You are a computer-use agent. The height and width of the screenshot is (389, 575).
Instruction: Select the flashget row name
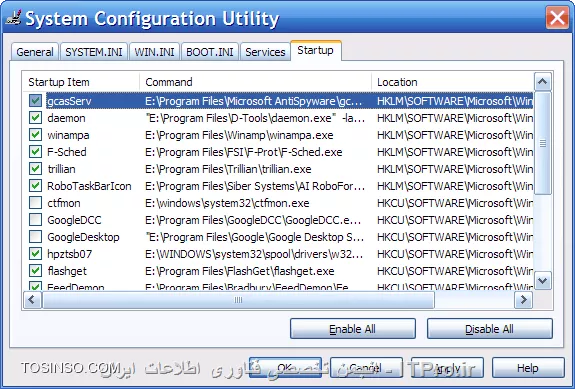click(x=67, y=271)
